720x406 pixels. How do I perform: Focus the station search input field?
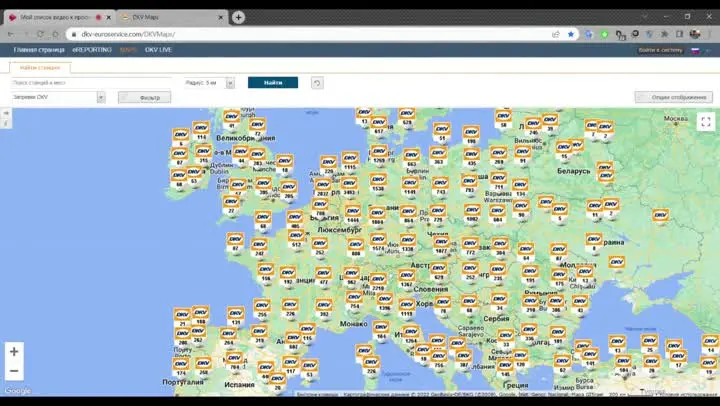(91, 83)
